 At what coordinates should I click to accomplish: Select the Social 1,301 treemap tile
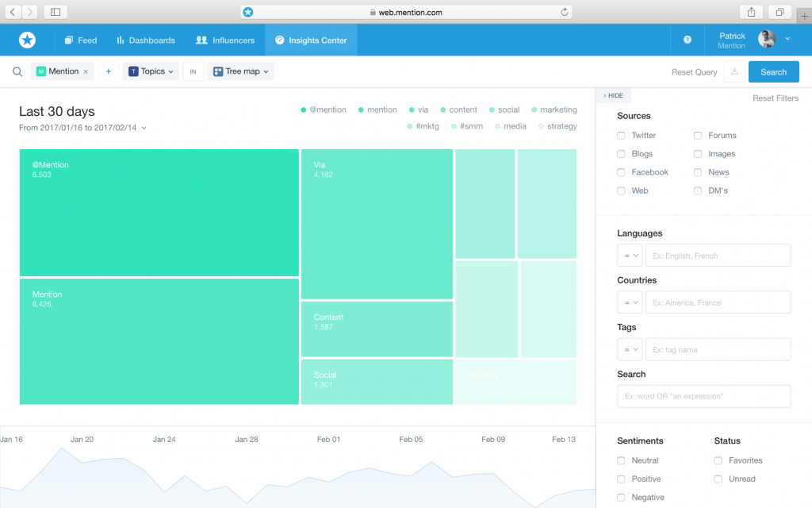(377, 382)
